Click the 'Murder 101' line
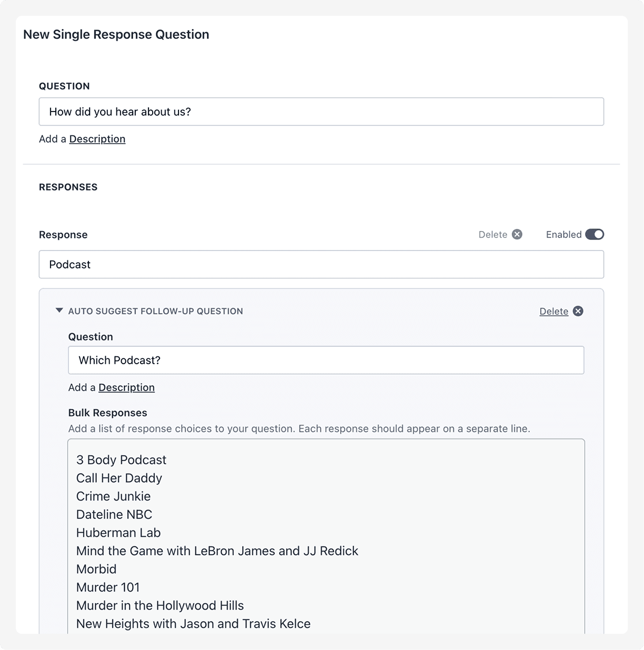644x650 pixels. (108, 587)
